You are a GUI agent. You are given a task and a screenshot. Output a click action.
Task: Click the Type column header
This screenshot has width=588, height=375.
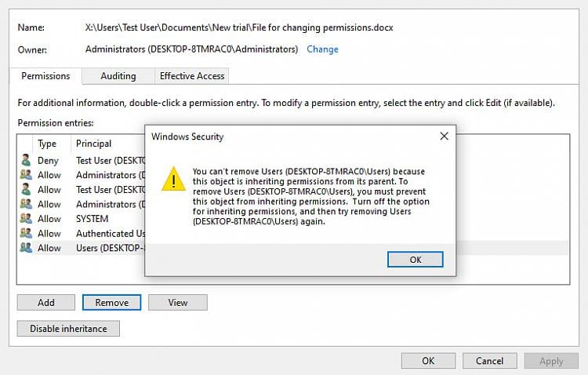(48, 144)
